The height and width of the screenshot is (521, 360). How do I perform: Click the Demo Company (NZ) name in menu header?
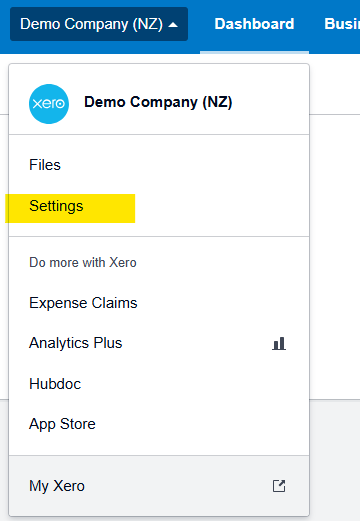pos(158,102)
